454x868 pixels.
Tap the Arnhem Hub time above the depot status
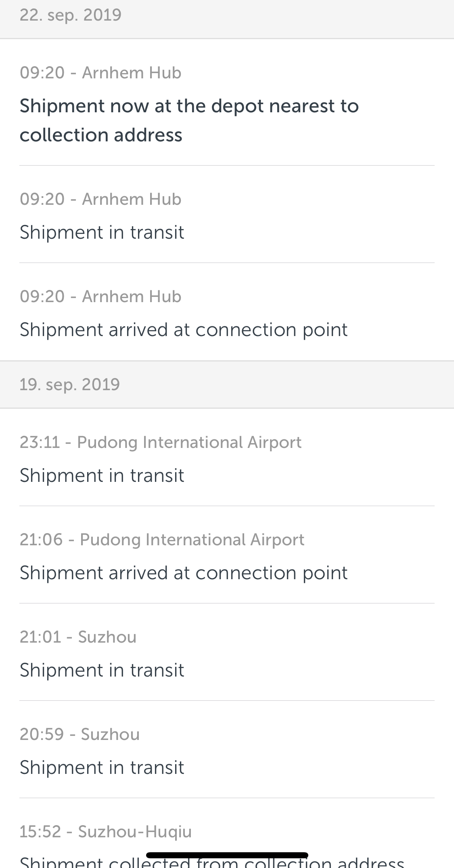[100, 73]
